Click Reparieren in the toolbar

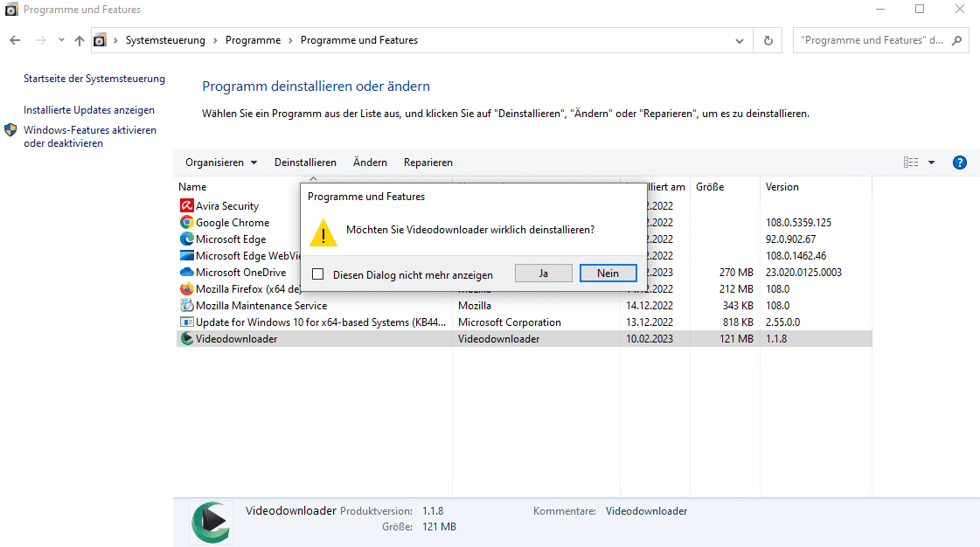pos(427,162)
